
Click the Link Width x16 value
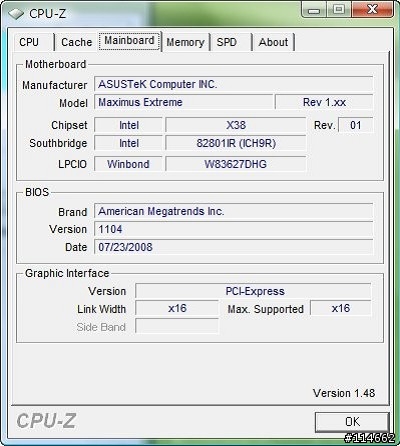click(x=177, y=308)
